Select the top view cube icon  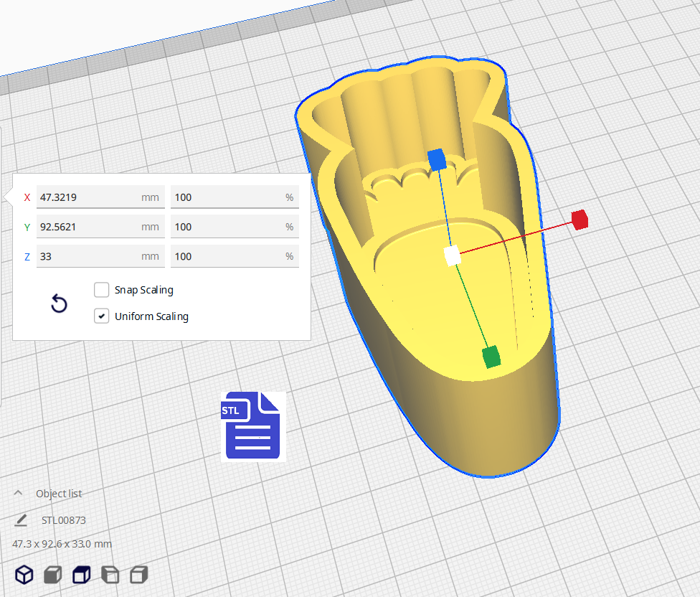pyautogui.click(x=82, y=574)
